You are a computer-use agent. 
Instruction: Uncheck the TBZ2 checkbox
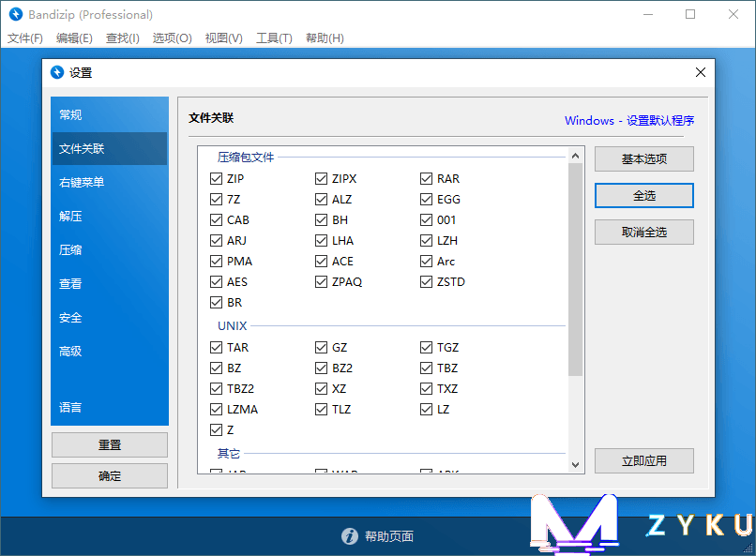click(216, 389)
